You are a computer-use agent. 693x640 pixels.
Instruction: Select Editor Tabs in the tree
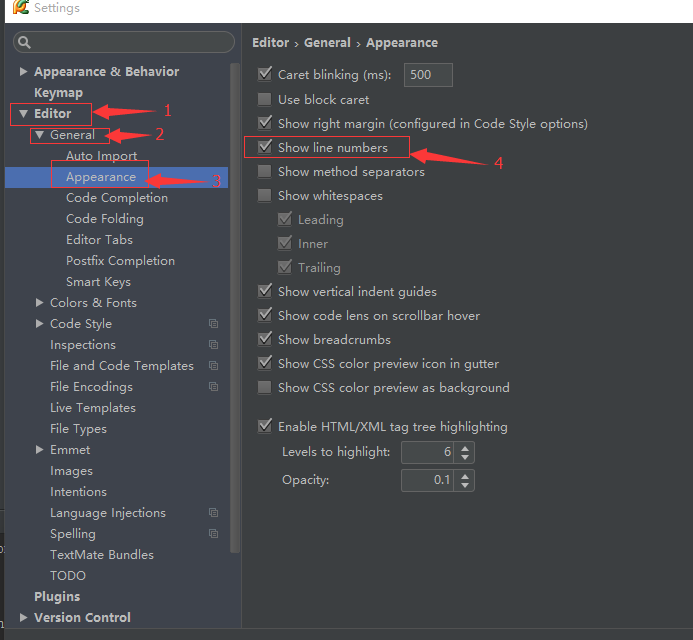click(x=99, y=240)
